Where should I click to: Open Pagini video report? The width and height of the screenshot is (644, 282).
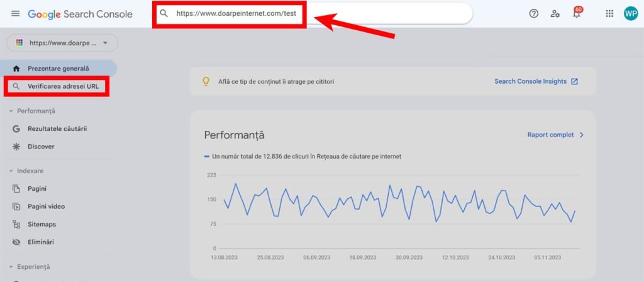[46, 206]
